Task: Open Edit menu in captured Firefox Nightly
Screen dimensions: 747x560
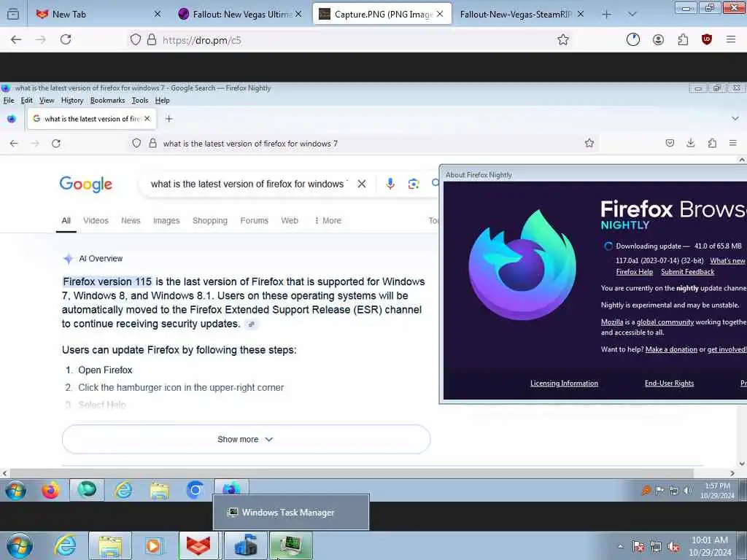Action: (x=27, y=101)
